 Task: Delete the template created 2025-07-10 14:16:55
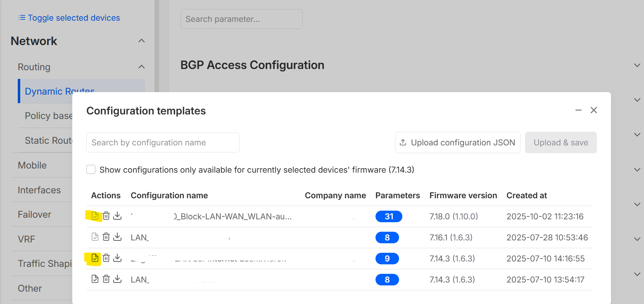[106, 258]
